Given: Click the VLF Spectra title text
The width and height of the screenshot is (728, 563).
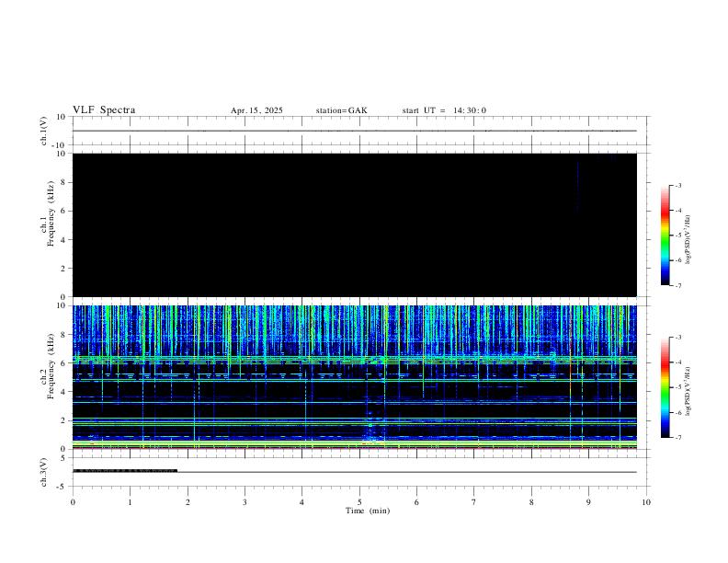Looking at the screenshot, I should 104,110.
